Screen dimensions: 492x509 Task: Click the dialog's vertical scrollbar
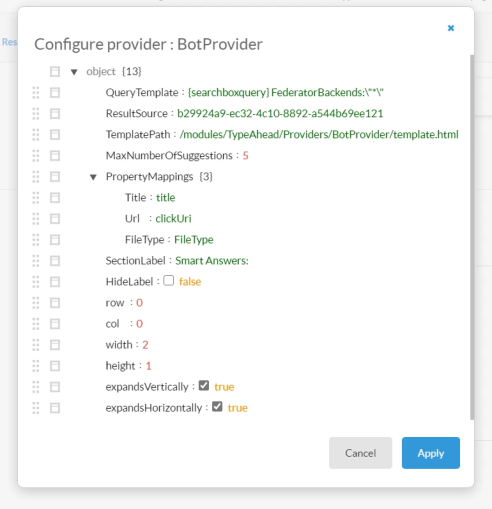click(472, 237)
